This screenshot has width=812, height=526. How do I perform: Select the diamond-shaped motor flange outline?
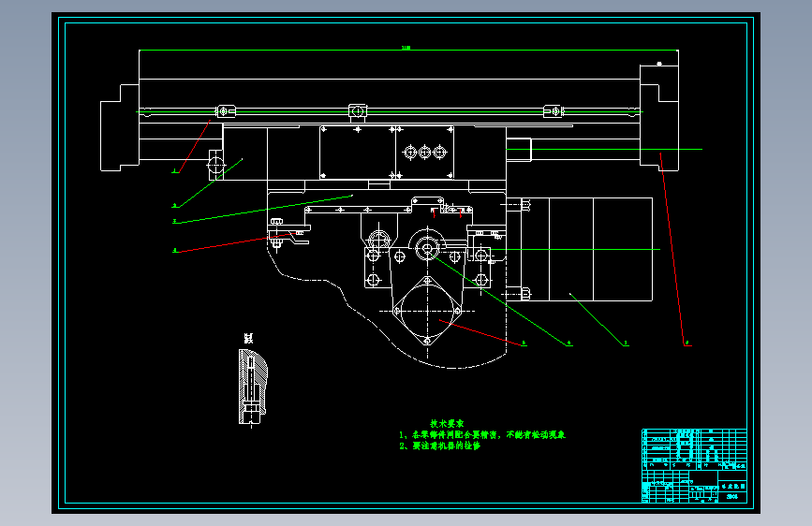pyautogui.click(x=427, y=311)
